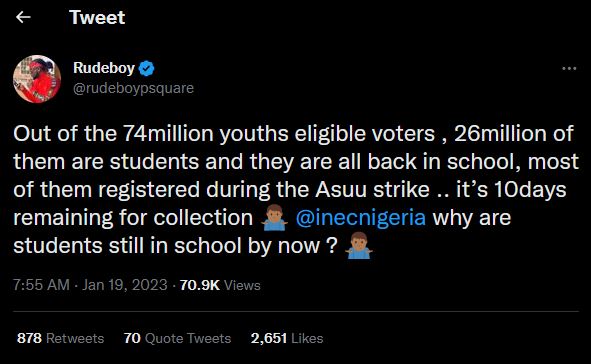This screenshot has height=364, width=591.
Task: Open the 70 Quote Tweets list
Action: [x=177, y=338]
